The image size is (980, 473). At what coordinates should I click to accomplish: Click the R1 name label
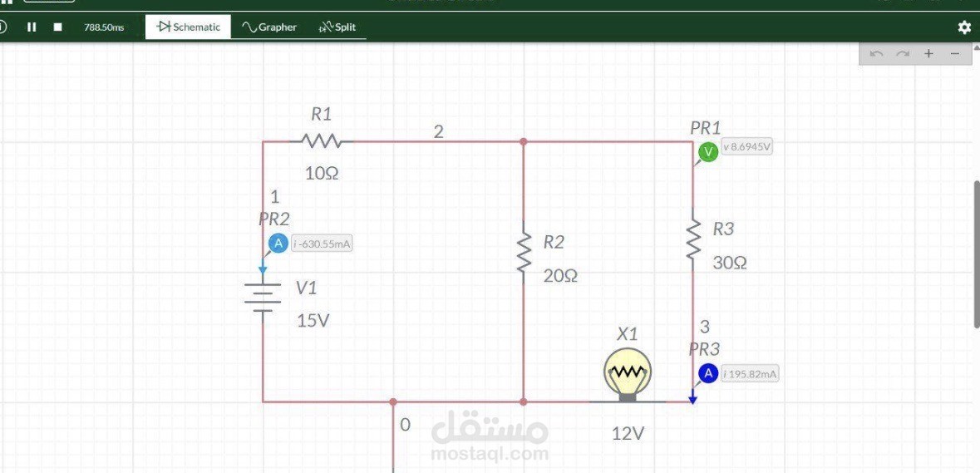coord(321,114)
